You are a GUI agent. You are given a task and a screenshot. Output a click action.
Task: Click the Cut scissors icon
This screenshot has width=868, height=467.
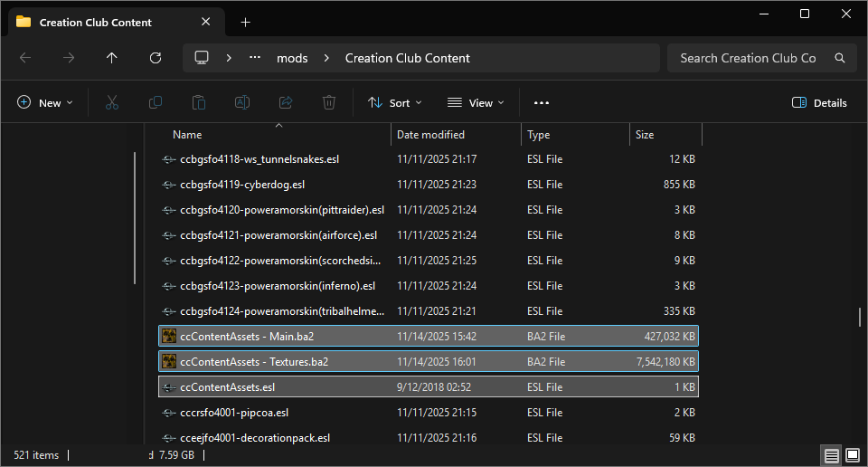112,103
